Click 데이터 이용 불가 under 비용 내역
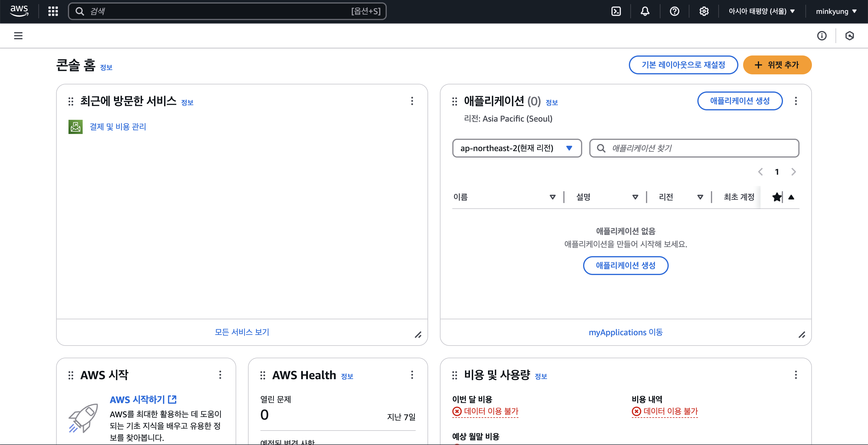The height and width of the screenshot is (445, 868). pyautogui.click(x=665, y=411)
